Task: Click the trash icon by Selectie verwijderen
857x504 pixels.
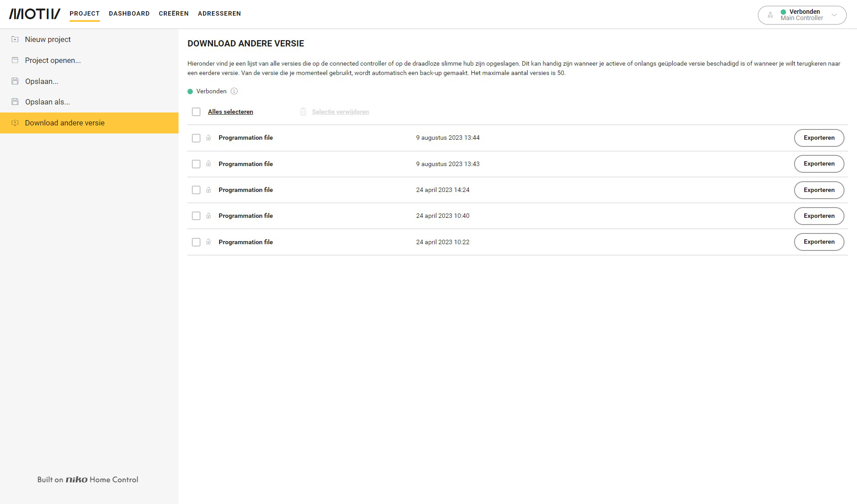Action: (303, 112)
